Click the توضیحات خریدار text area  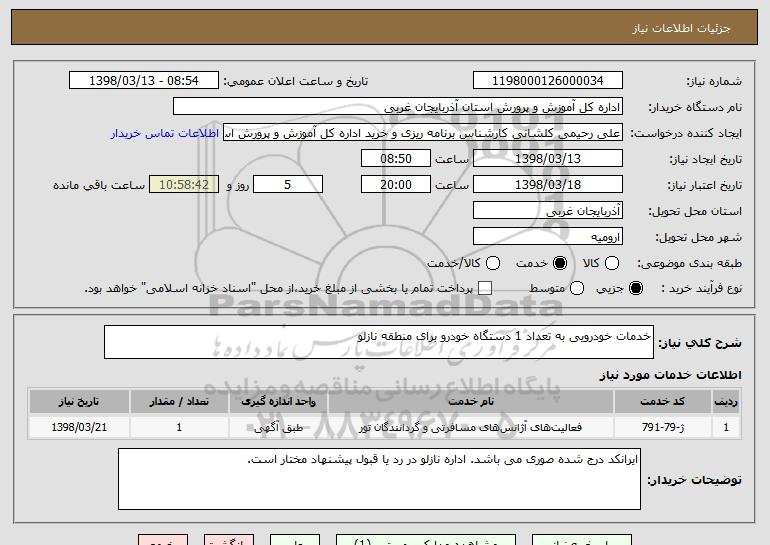point(379,479)
